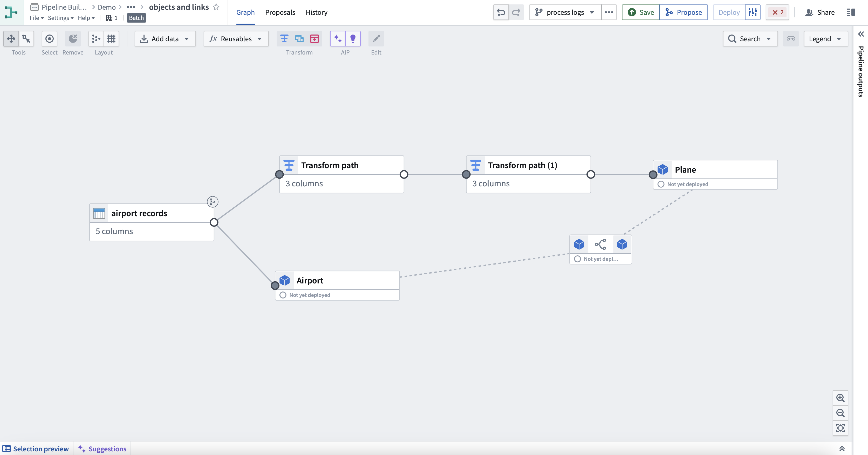
Task: Undo the last action
Action: point(501,12)
